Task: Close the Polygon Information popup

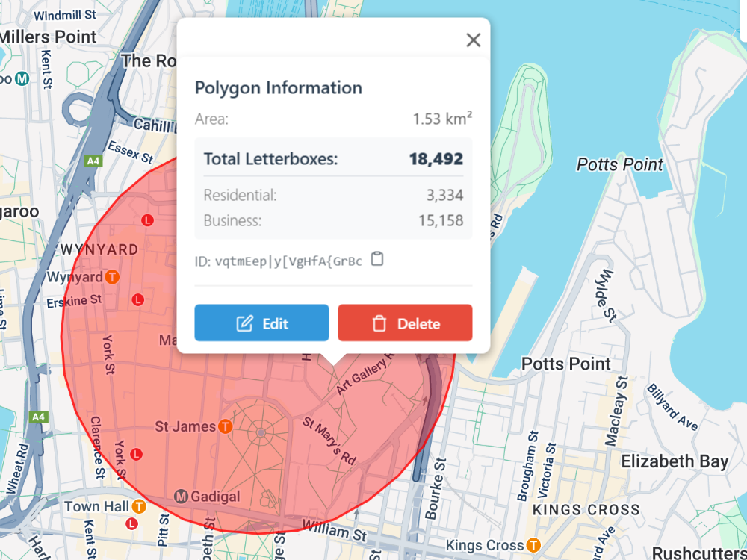Action: tap(473, 40)
